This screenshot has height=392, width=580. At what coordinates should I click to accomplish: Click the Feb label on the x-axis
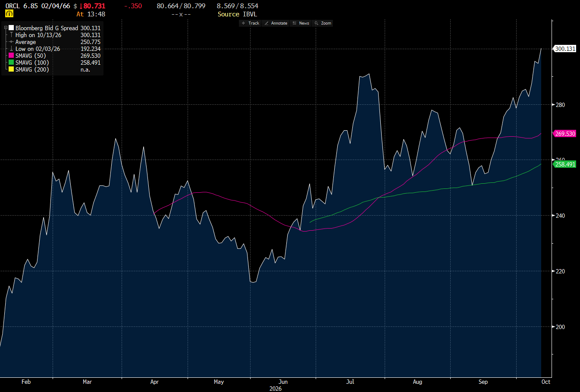[x=26, y=382]
